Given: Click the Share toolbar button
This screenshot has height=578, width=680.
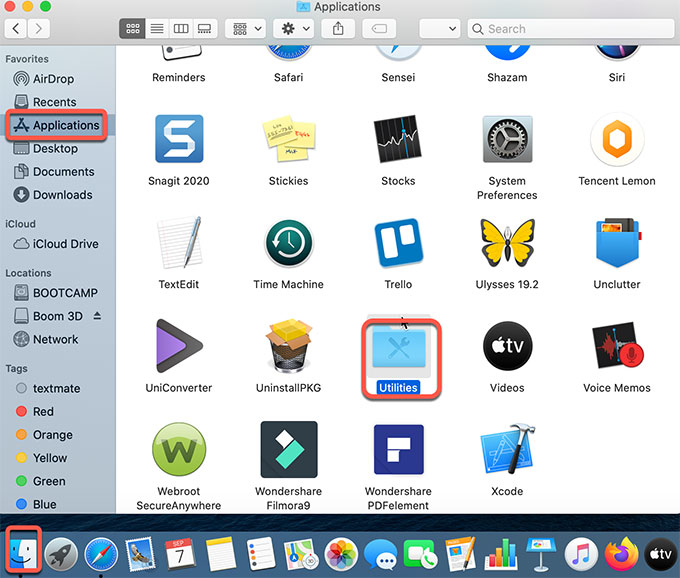Looking at the screenshot, I should click(338, 29).
